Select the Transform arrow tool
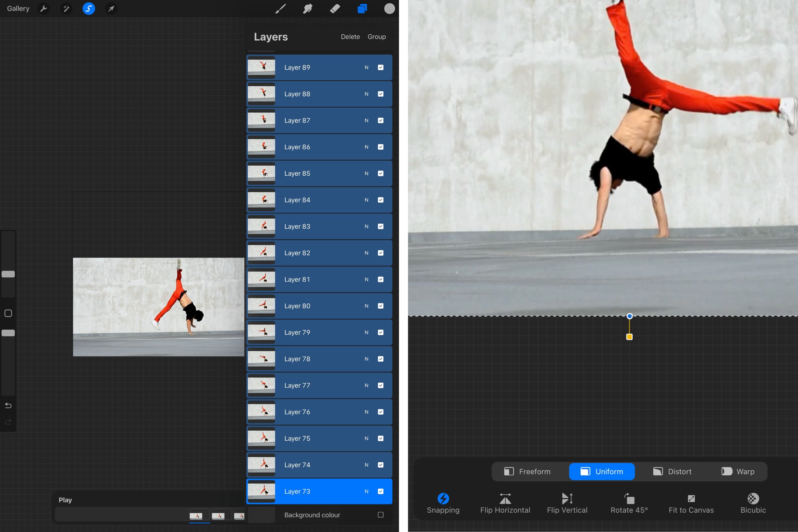 pos(111,9)
